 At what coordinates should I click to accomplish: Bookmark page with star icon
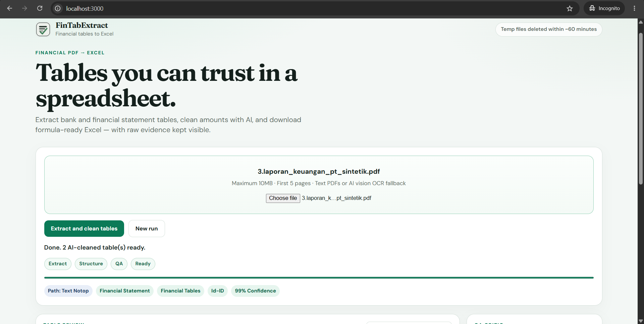click(x=570, y=8)
